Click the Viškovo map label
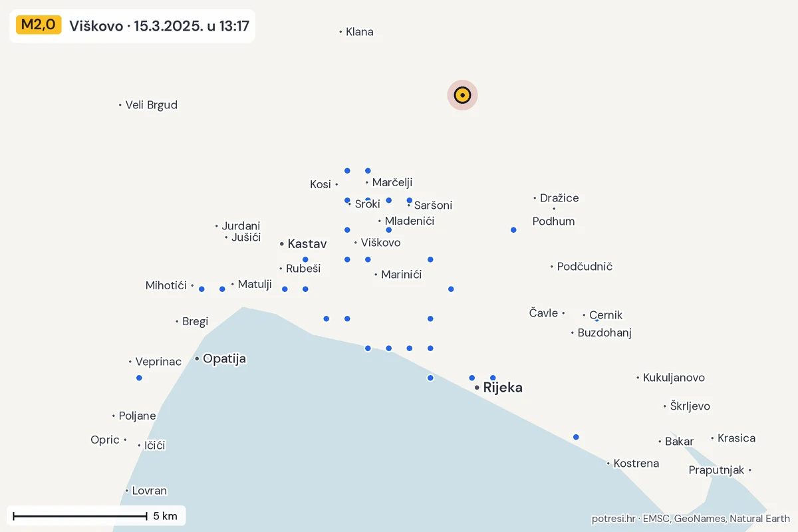Screen dimensions: 798x532 380,243
